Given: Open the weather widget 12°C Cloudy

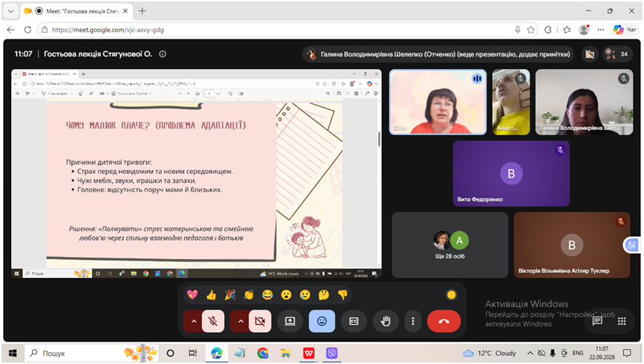Looking at the screenshot, I should (x=489, y=353).
